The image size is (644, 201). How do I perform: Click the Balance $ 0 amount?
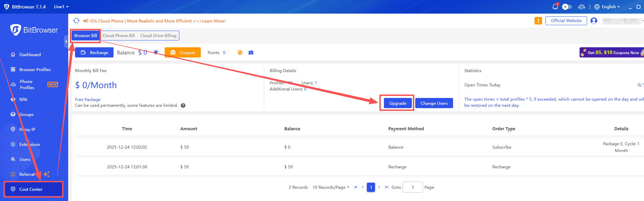coord(143,53)
